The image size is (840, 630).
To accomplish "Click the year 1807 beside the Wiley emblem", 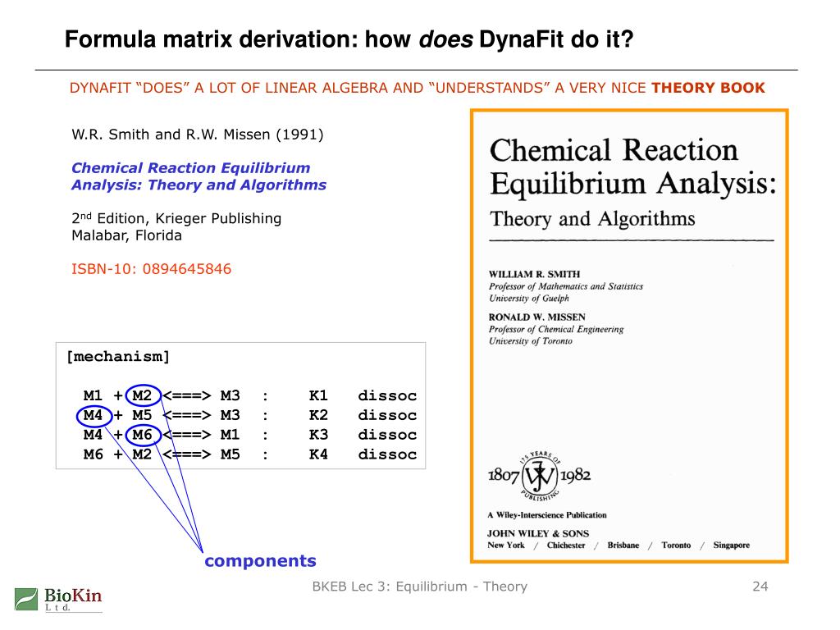I will pyautogui.click(x=503, y=475).
